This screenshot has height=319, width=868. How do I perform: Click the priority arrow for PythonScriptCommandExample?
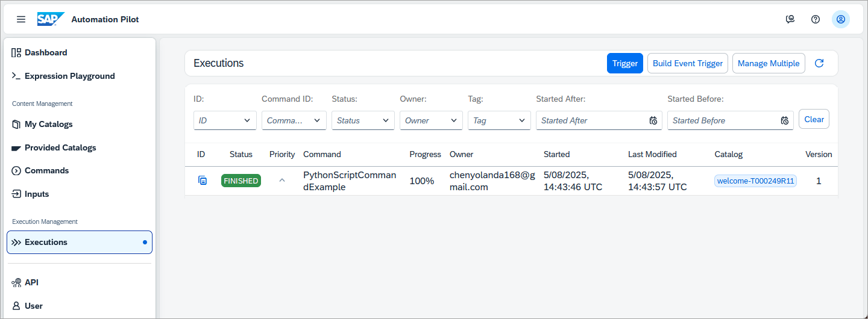[x=281, y=181]
